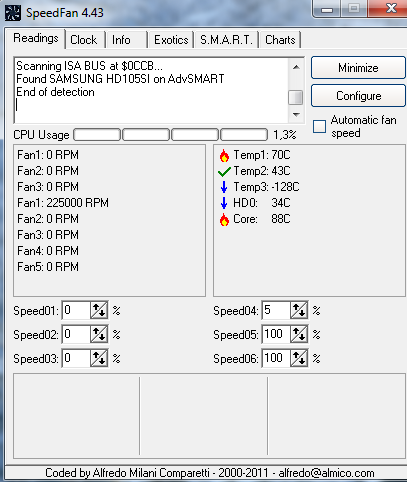Image resolution: width=407 pixels, height=482 pixels.
Task: Click the Speed03 up/down spinner
Action: 99,358
